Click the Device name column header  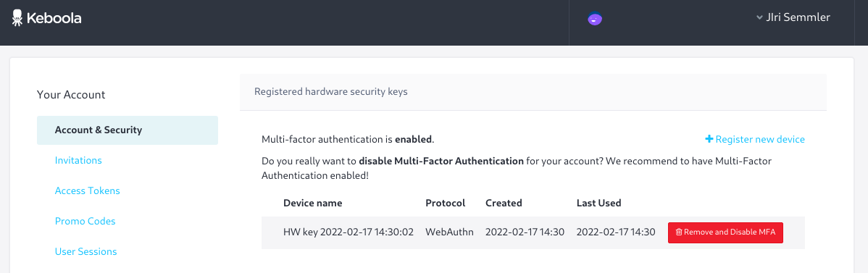[313, 203]
